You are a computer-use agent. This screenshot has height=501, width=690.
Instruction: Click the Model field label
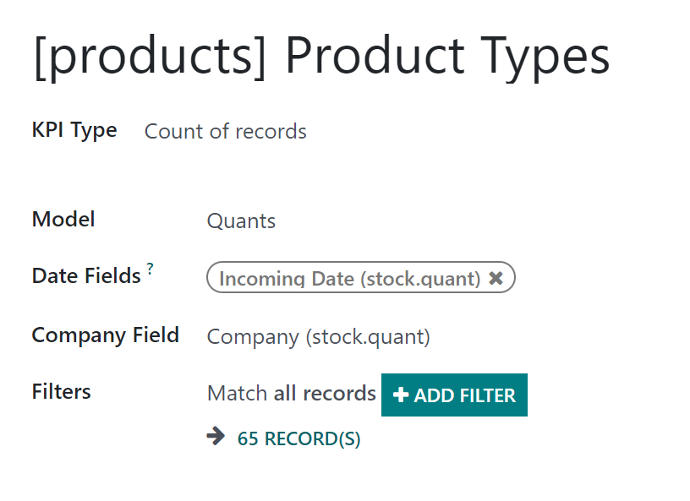[x=63, y=219]
